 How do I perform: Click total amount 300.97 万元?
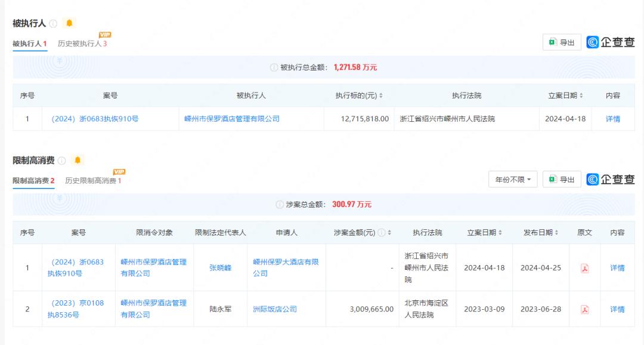[352, 204]
